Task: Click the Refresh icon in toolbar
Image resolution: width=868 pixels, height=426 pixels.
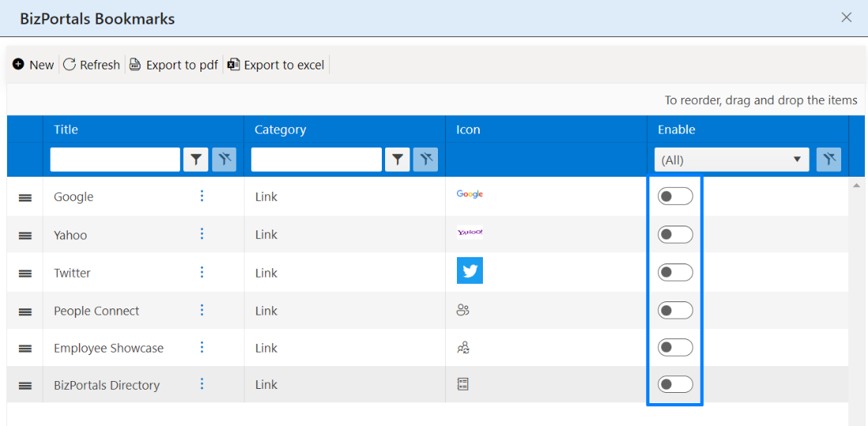Action: [69, 64]
